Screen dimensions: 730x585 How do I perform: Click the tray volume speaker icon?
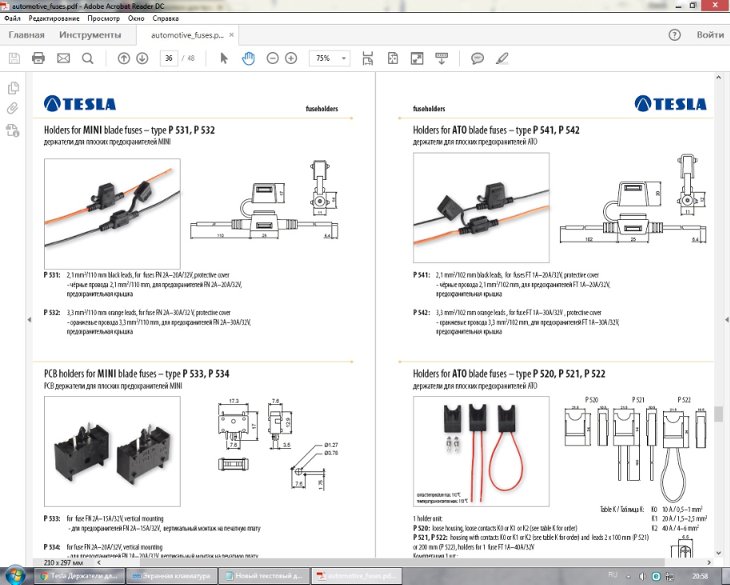pos(642,576)
